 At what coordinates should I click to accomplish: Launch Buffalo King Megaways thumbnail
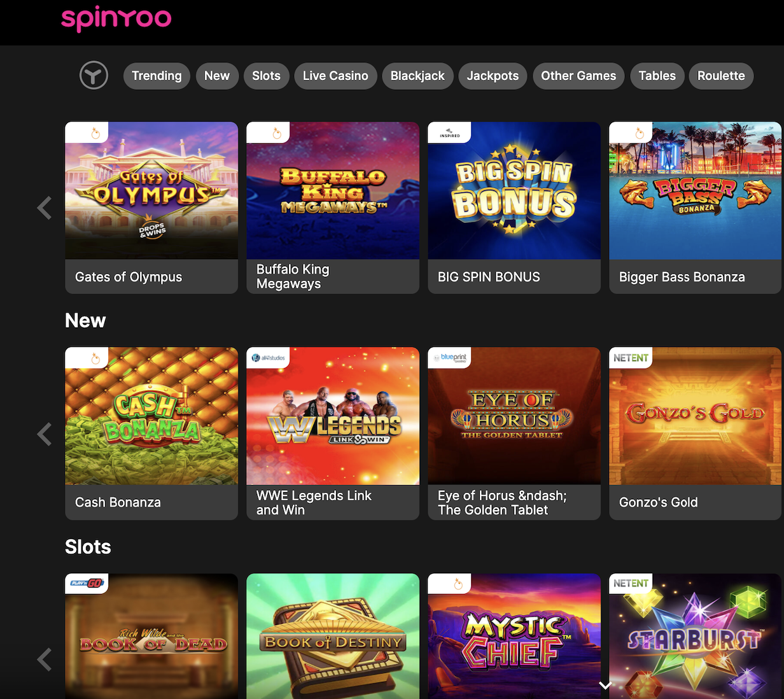tap(333, 191)
